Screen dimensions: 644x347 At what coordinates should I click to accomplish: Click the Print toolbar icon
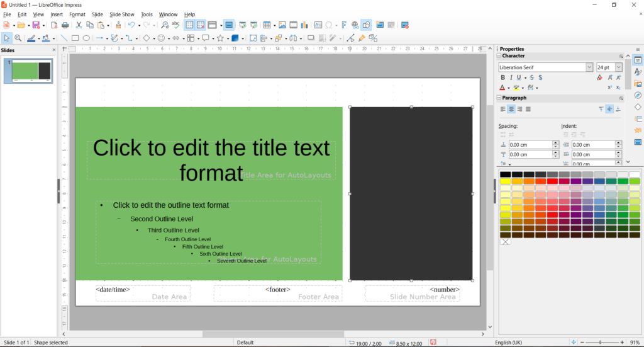tap(64, 25)
